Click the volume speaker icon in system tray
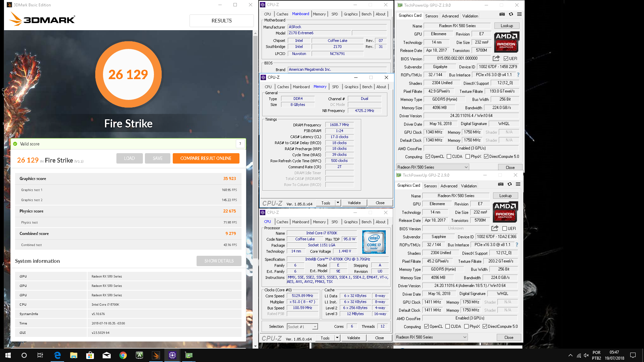644x362 pixels. 586,355
